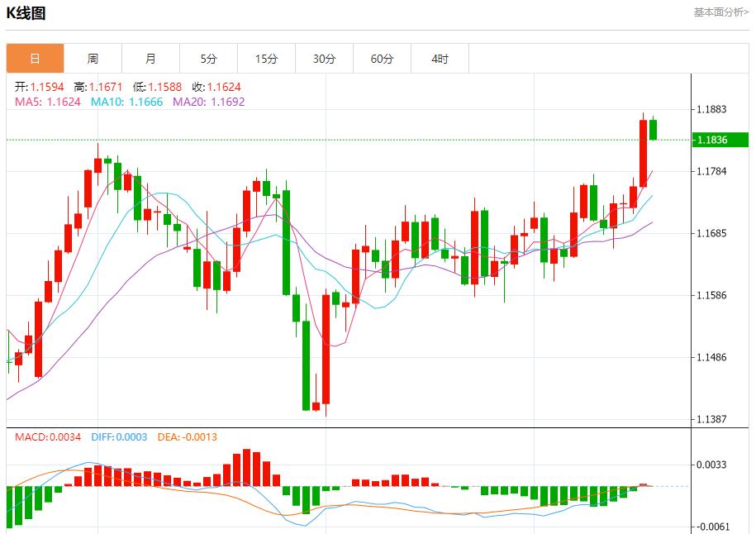This screenshot has width=756, height=534.
Task: Select the 5分 timeframe
Action: click(x=209, y=58)
